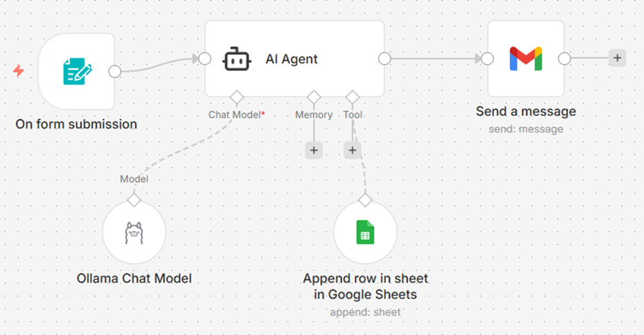Screen dimensions: 644x335
Task: Click the AI Agent output connector circle
Action: pyautogui.click(x=384, y=59)
